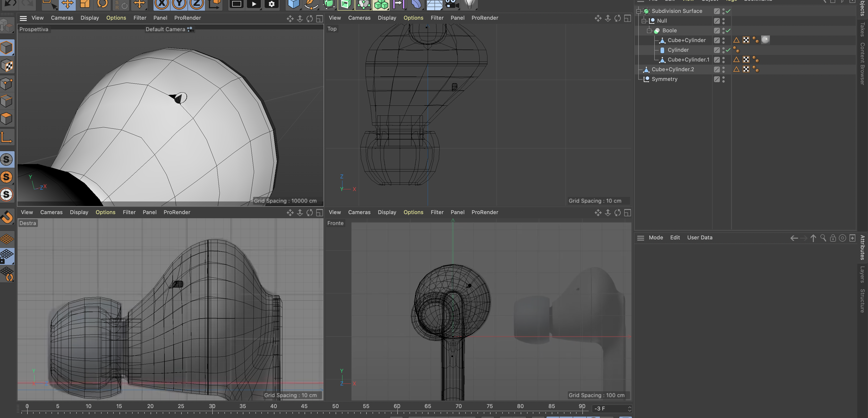Collapse the Subdivision Surface tree node
Screen dimensions: 868x418
tap(638, 11)
